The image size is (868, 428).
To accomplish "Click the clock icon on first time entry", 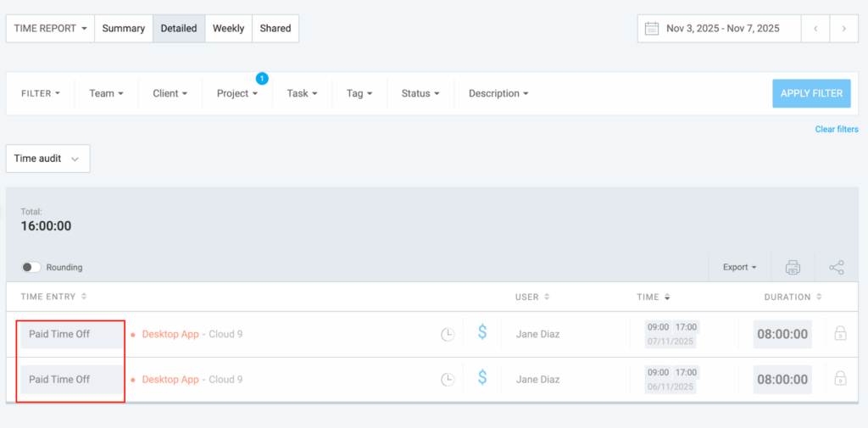I will pos(448,334).
